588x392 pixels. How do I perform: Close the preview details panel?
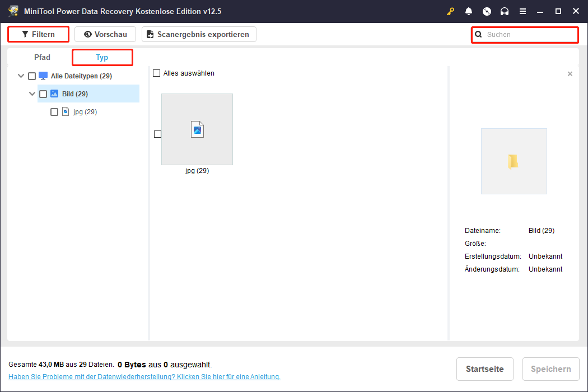(570, 74)
